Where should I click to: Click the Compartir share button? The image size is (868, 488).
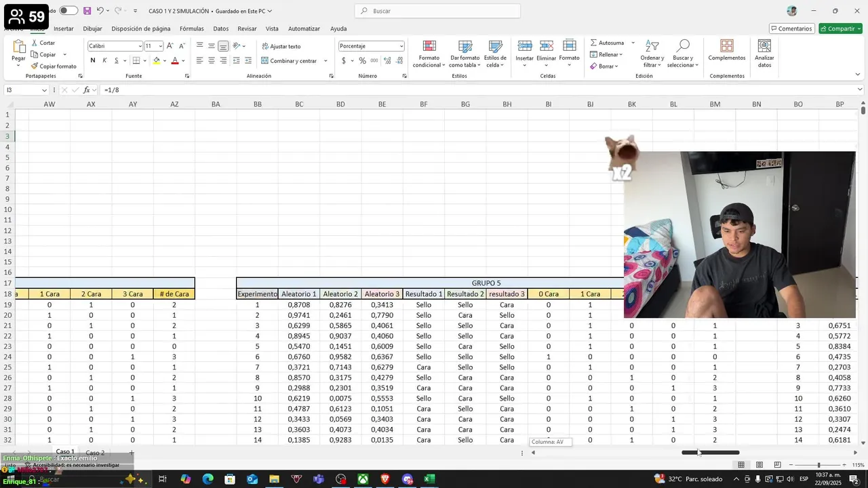click(840, 28)
